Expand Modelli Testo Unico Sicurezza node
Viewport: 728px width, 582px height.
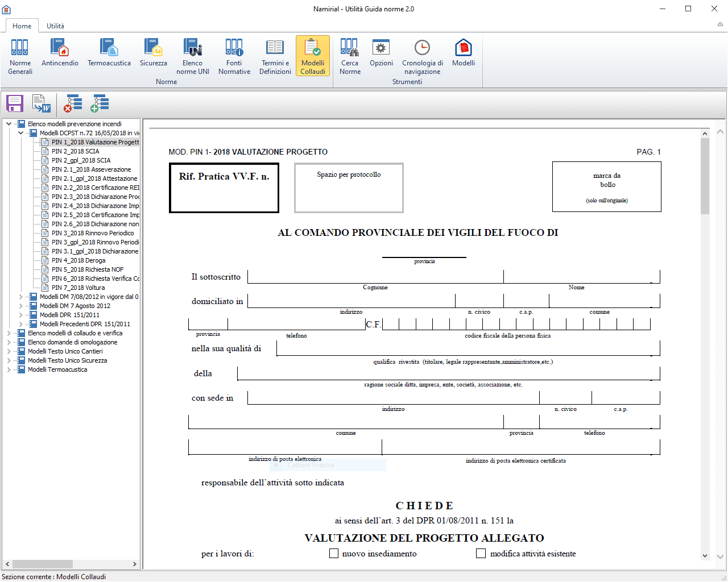pos(9,360)
